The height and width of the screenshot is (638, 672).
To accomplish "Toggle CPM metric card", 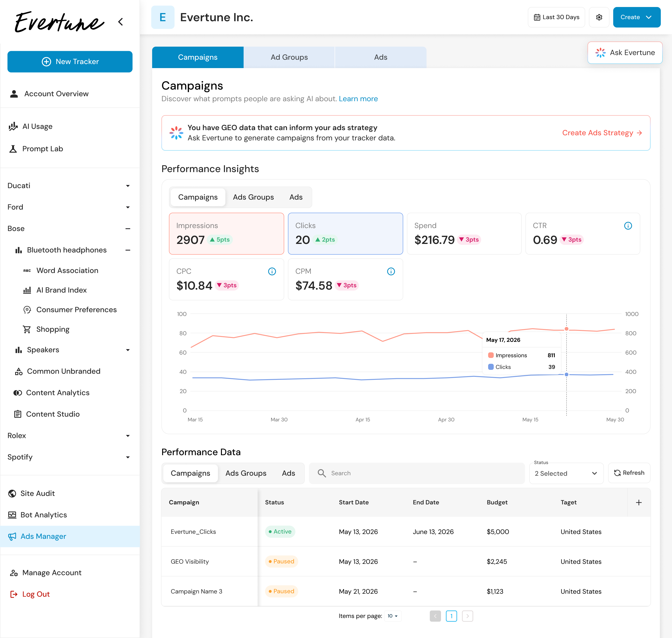I will [x=345, y=279].
